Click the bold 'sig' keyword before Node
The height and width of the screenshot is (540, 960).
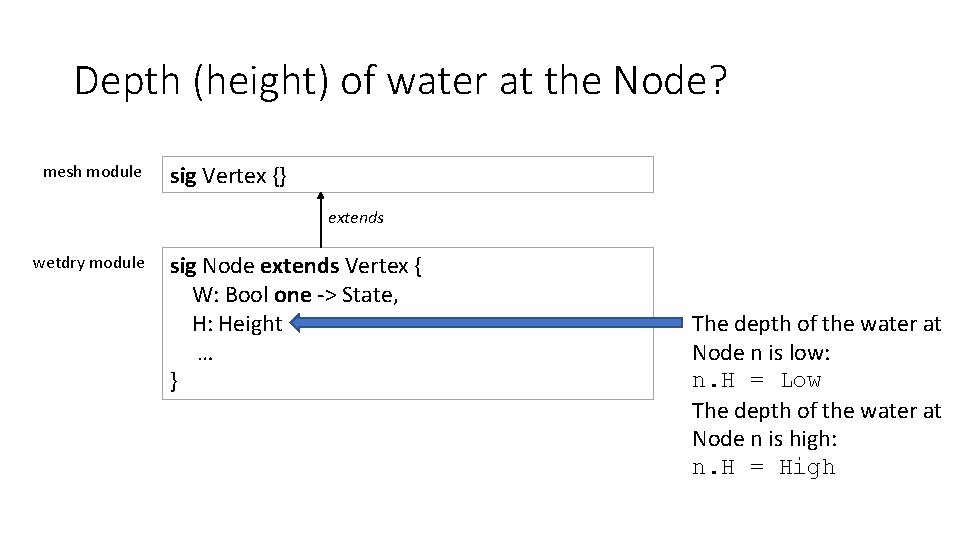[183, 267]
